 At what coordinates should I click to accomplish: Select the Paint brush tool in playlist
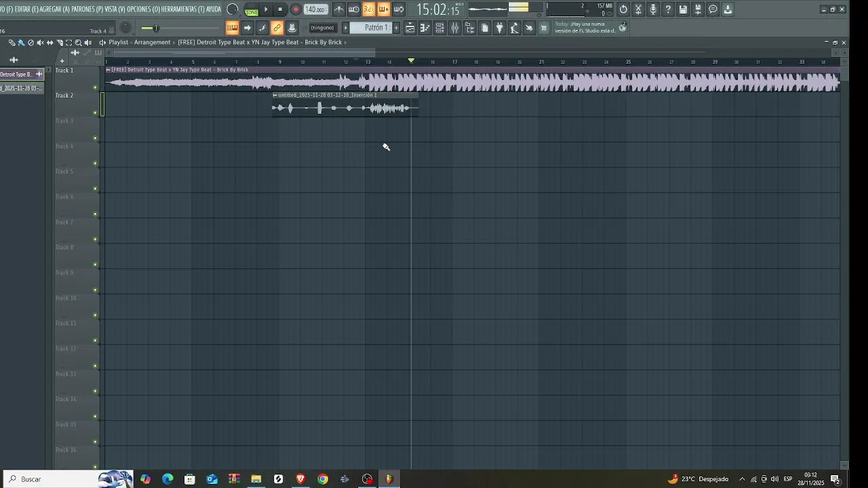[21, 43]
